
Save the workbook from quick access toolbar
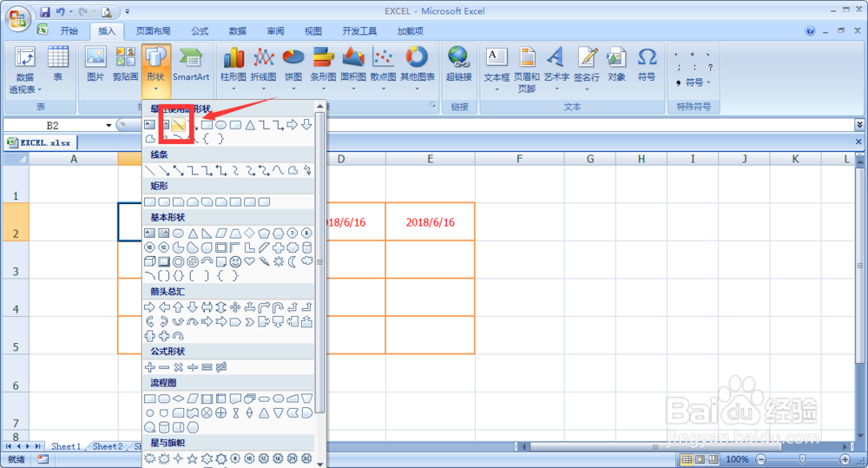pos(45,11)
